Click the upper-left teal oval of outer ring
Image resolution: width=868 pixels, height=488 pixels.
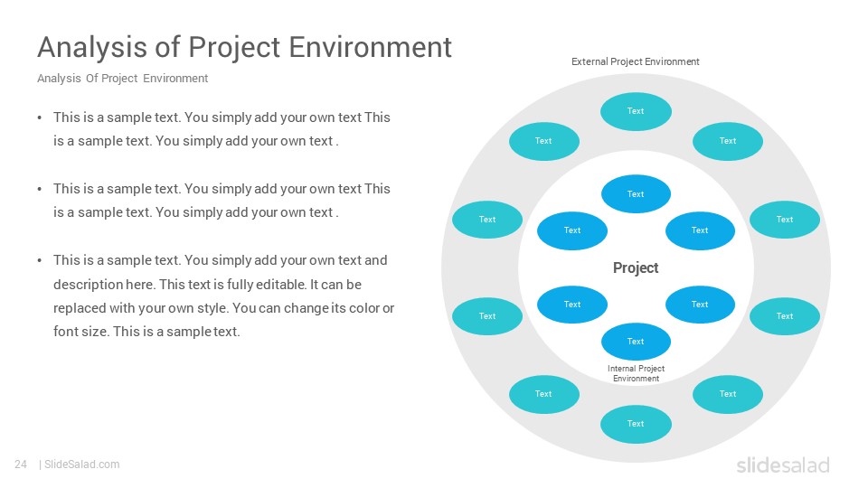pos(543,141)
